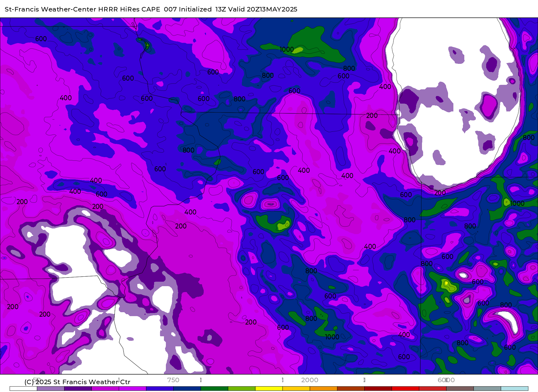
Task: Click the white swatch in the color legend
Action: click(x=23, y=389)
